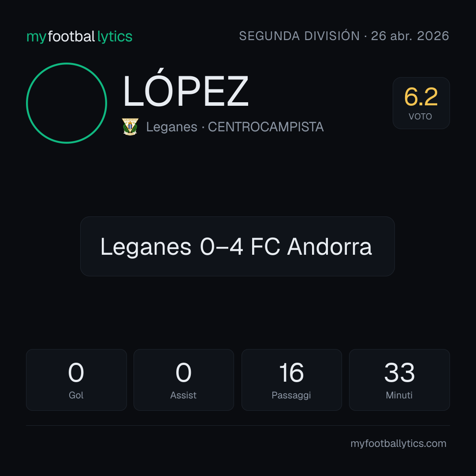The width and height of the screenshot is (476, 476).
Task: Click the Leganes 0–4 FC Andorra scorecard
Action: click(238, 246)
